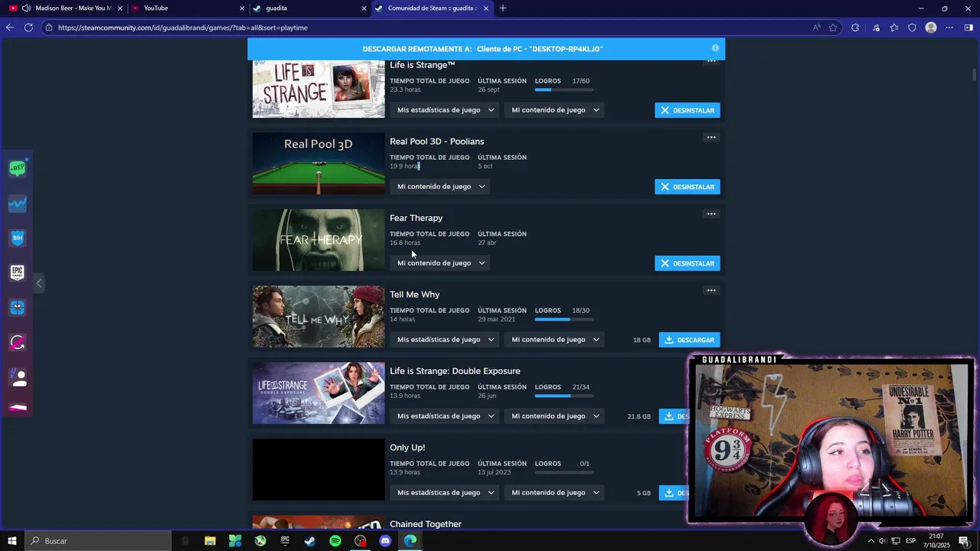Open info icon on remote download banner
The width and height of the screenshot is (980, 551).
(x=715, y=48)
